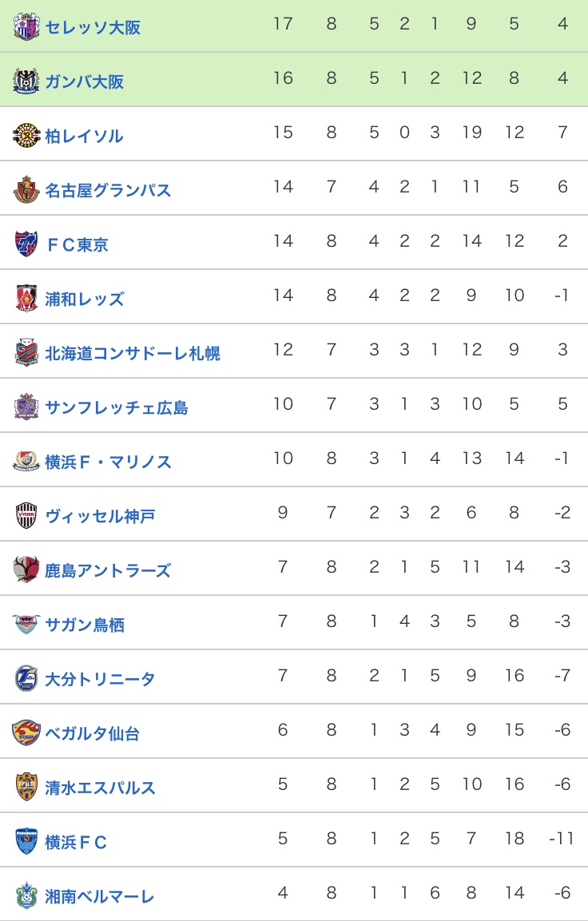Open the ガンバ大阪 team link
Screen dimensions: 588x921
click(x=85, y=81)
